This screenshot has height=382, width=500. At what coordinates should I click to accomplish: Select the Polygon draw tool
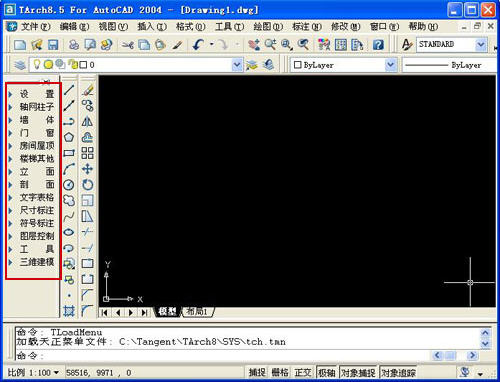tap(69, 137)
